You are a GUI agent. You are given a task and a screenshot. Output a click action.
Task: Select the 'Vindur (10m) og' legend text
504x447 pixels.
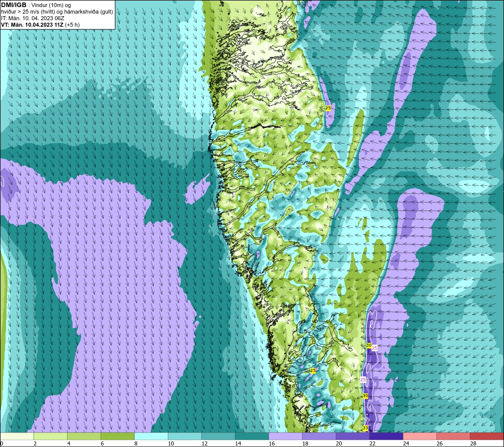(51, 5)
